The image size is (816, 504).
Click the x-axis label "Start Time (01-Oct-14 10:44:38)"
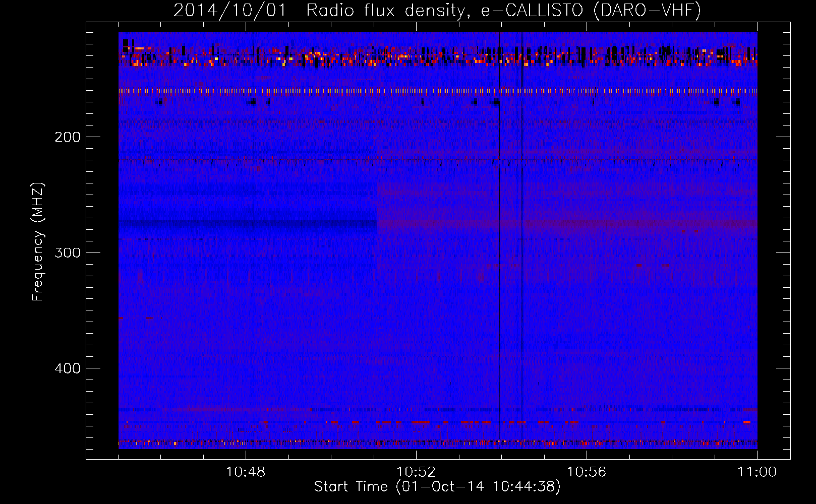[x=437, y=487]
